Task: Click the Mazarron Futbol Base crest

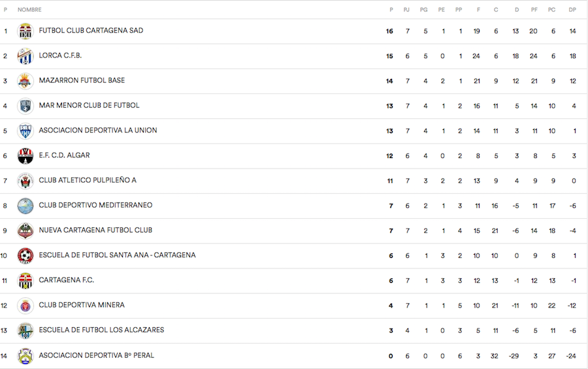Action: [25, 81]
